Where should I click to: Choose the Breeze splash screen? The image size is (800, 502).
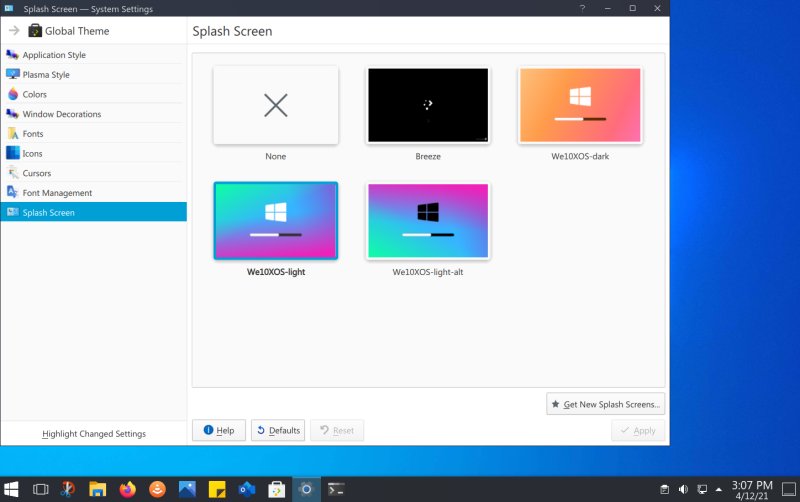tap(428, 106)
